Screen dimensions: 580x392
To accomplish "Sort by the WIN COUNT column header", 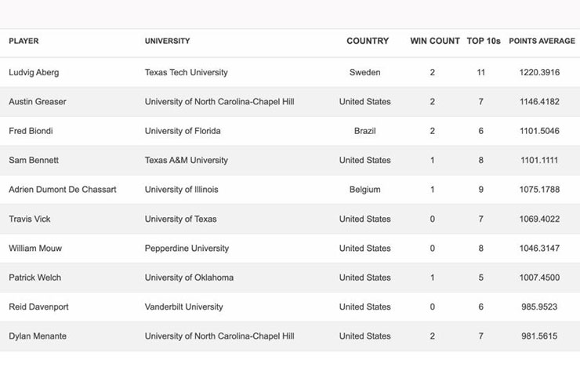I will coord(435,41).
